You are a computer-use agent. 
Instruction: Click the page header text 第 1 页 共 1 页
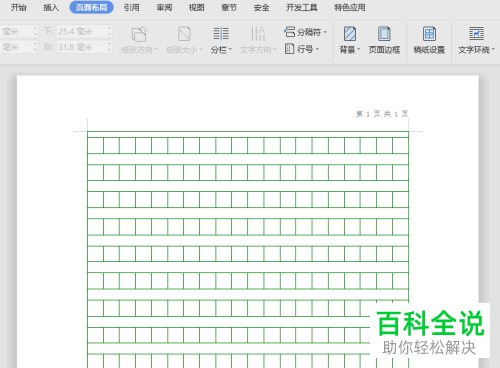pos(382,114)
